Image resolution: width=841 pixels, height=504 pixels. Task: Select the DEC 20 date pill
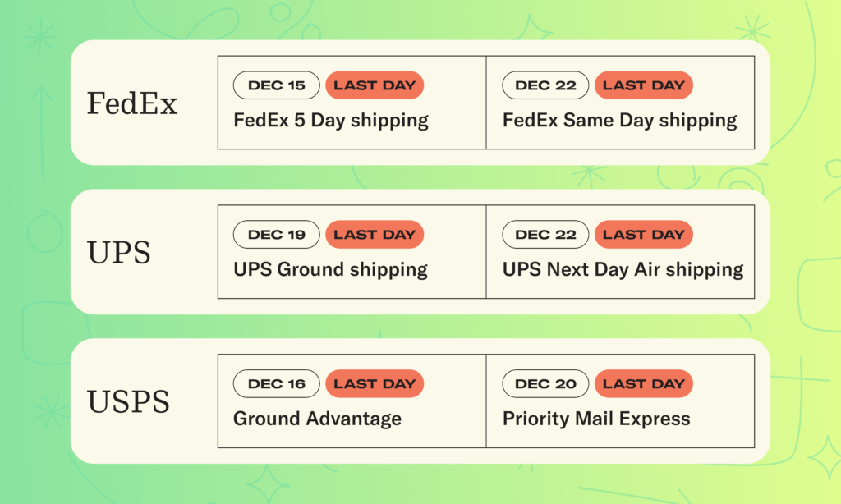[545, 383]
